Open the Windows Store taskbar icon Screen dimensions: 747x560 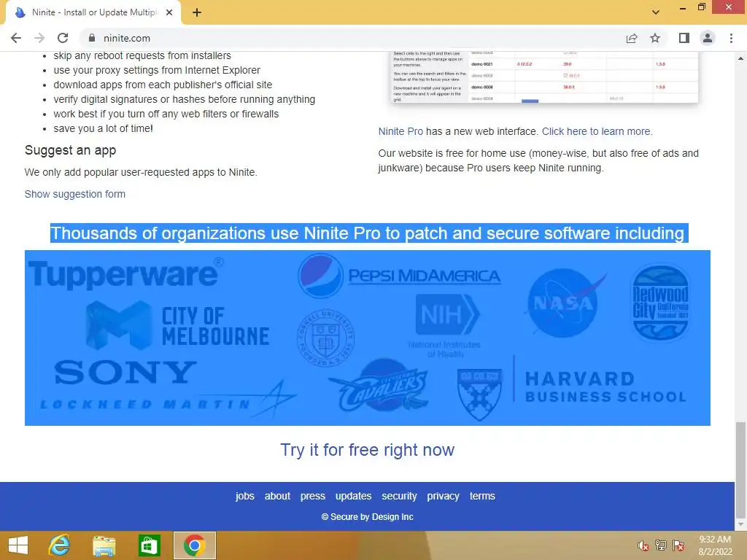pos(149,545)
